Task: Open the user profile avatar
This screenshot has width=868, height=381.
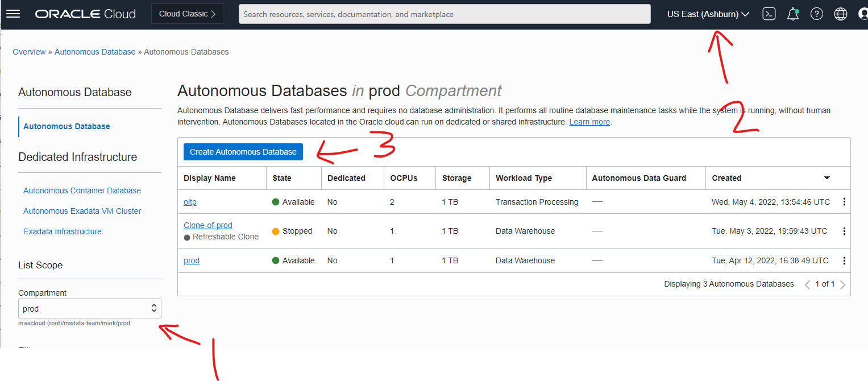Action: click(x=863, y=14)
